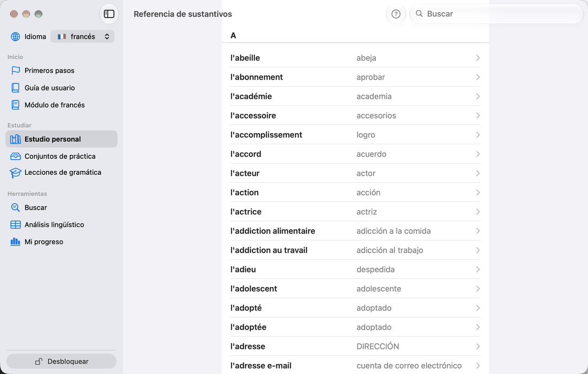Expand the l'abeille entry chevron

(x=478, y=58)
